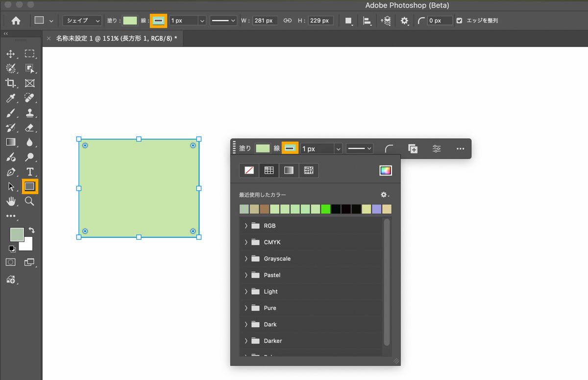The image size is (588, 380).
Task: Select the Hand tool
Action: click(11, 202)
